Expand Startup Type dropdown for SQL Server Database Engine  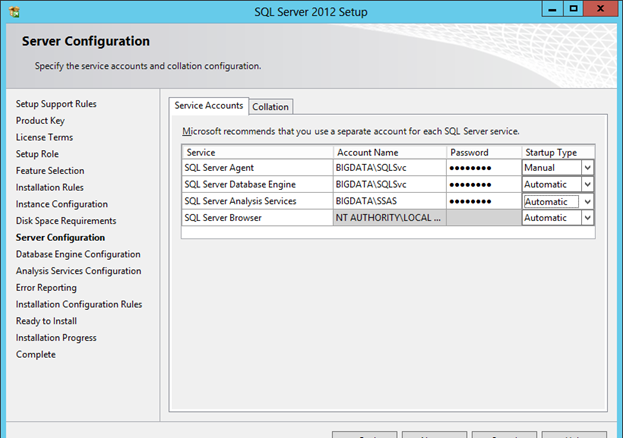pyautogui.click(x=587, y=184)
